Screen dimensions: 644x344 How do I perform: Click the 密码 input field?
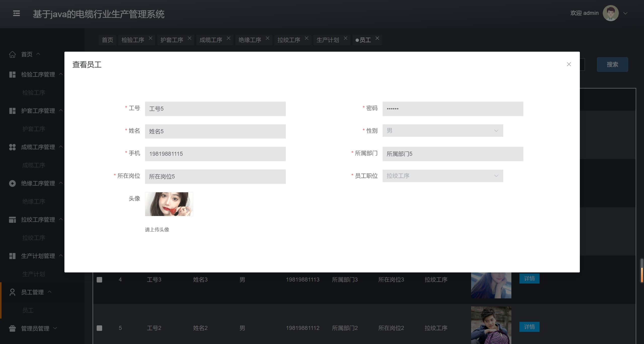pyautogui.click(x=453, y=109)
